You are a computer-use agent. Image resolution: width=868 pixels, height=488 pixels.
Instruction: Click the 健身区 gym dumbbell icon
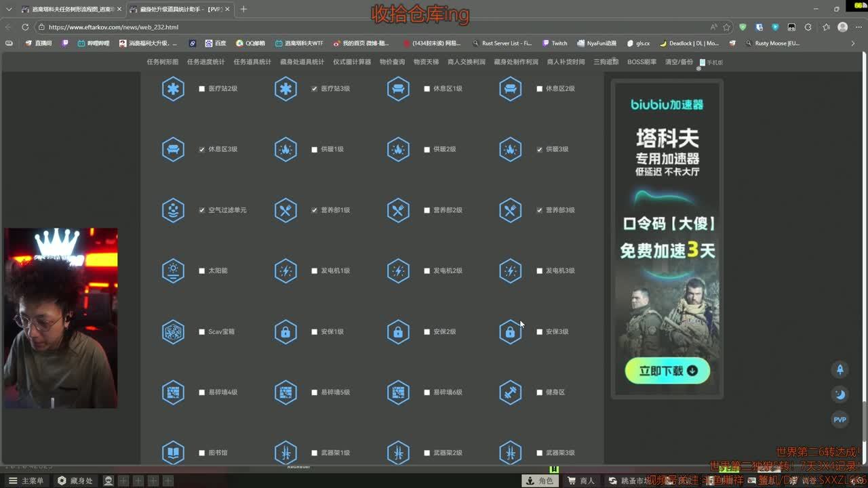(511, 392)
